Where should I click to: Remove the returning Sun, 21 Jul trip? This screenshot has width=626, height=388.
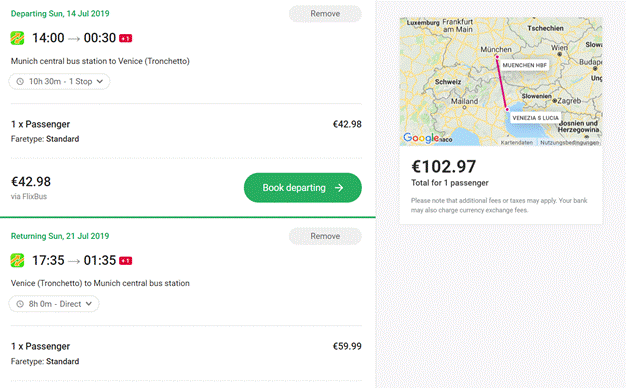[325, 236]
